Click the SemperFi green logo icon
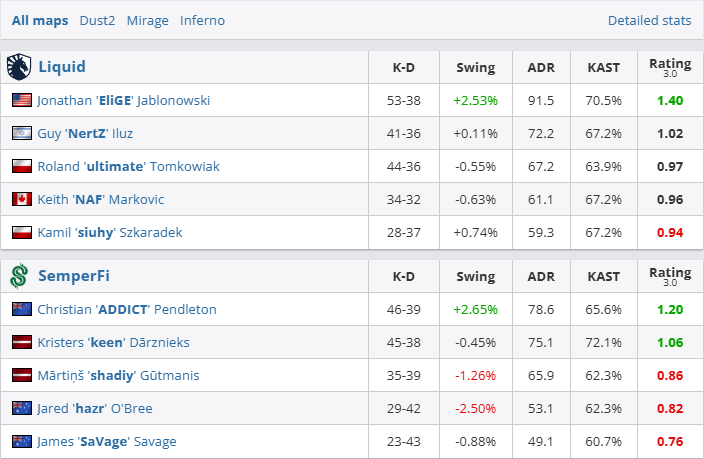The width and height of the screenshot is (704, 459). pos(20,276)
